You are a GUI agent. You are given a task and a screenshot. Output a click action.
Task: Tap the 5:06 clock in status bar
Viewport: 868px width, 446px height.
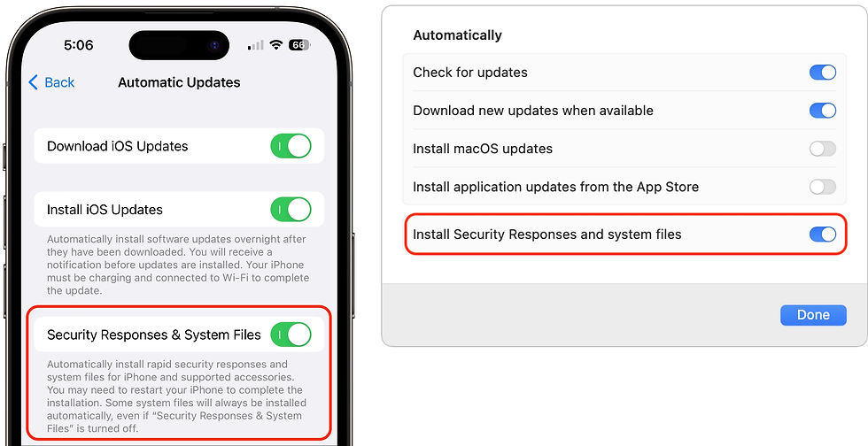pos(79,45)
